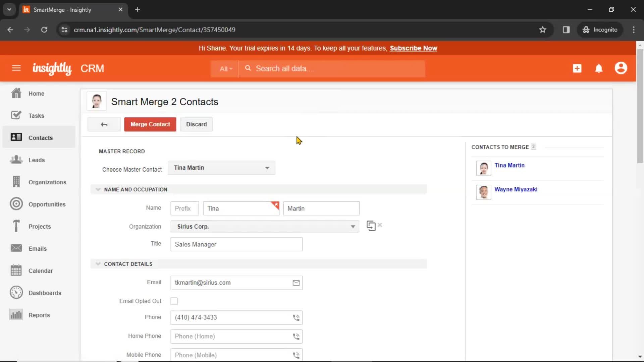
Task: Click the phone dial icon next to 410 474-3433
Action: pyautogui.click(x=296, y=317)
